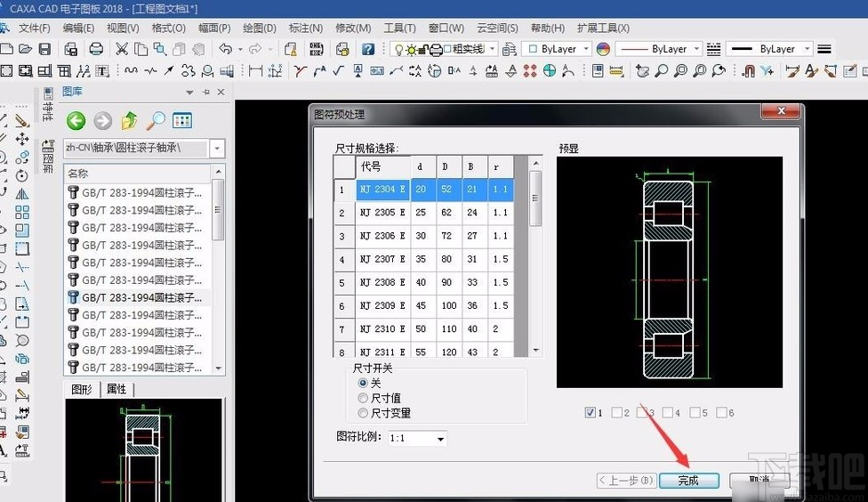Open the library panel options arrow
The width and height of the screenshot is (868, 502).
(x=190, y=92)
